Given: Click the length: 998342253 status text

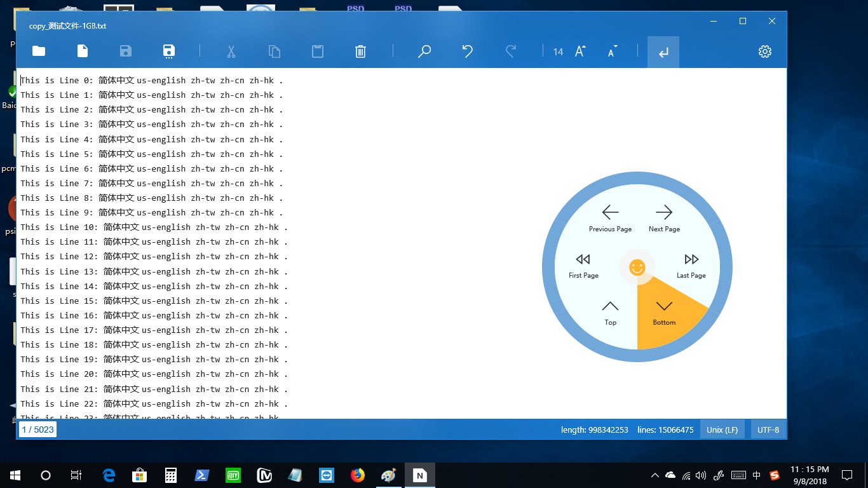Looking at the screenshot, I should point(594,430).
